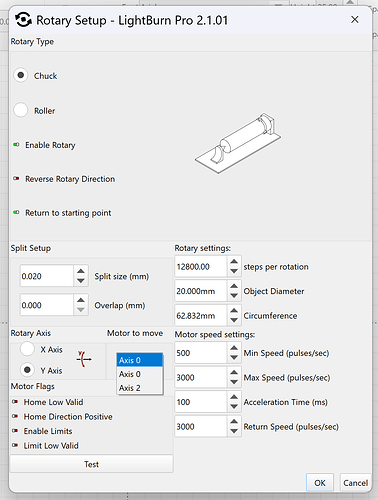Click the Acceleration Time field
Viewport: 378px width, 500px height.
tap(201, 402)
